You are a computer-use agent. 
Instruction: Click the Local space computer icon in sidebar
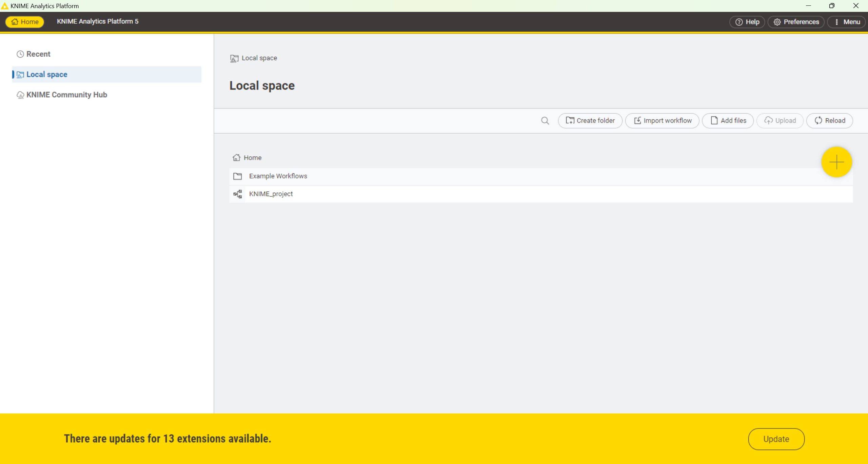[20, 75]
